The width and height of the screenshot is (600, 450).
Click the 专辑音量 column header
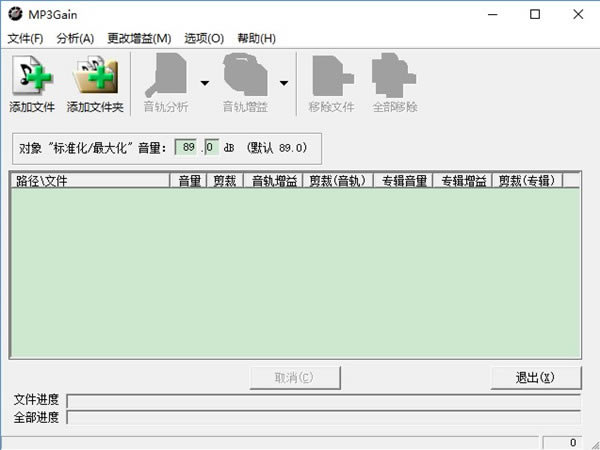coord(404,181)
